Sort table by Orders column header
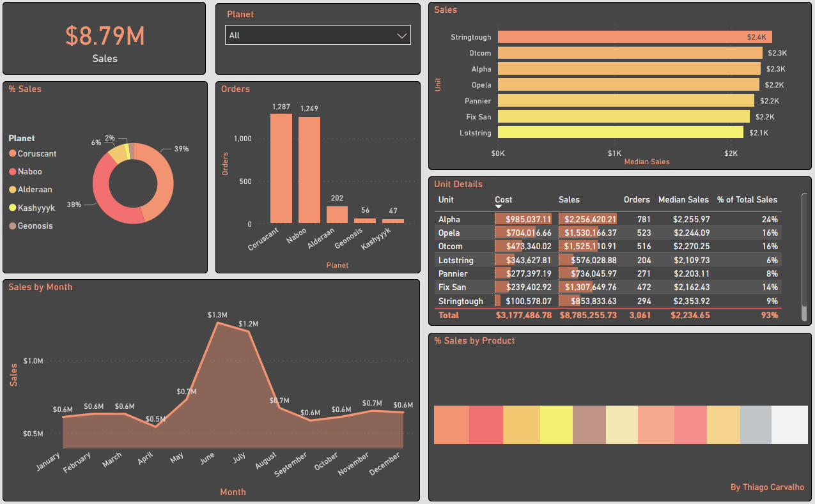Screen dimensions: 815x504 click(x=637, y=200)
